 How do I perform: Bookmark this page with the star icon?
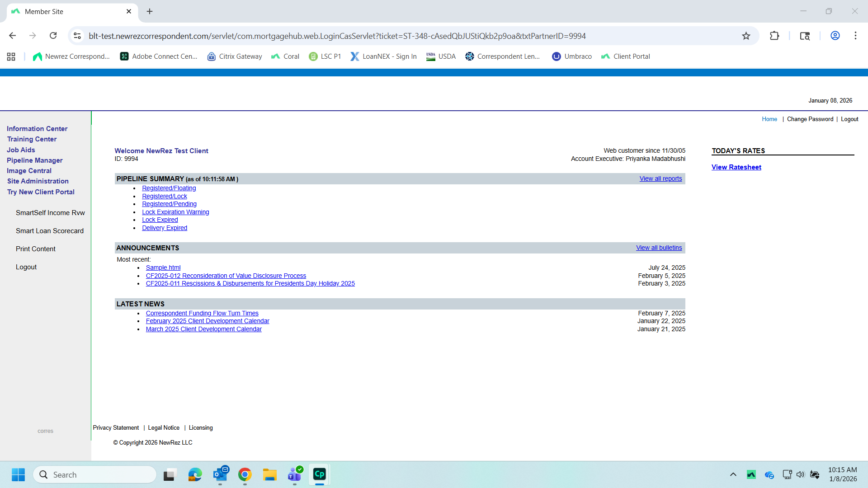pyautogui.click(x=746, y=36)
